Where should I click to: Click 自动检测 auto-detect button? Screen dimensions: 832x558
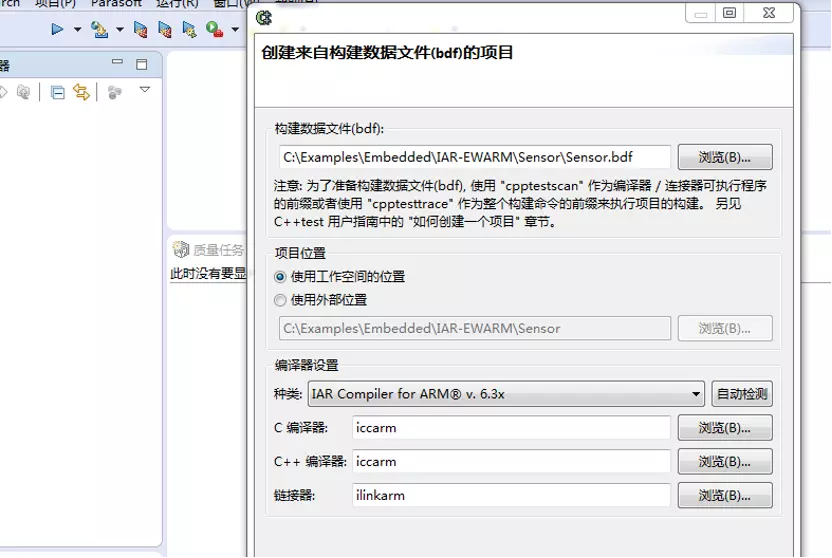pos(742,394)
